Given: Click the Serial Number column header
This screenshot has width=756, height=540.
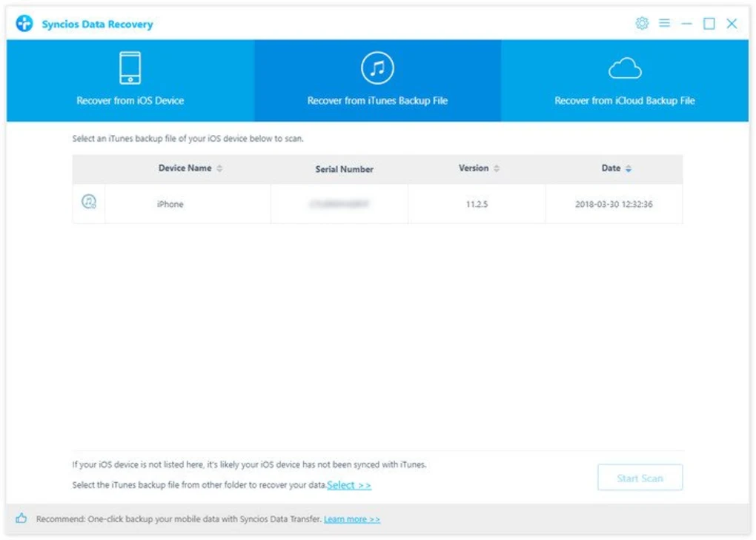Looking at the screenshot, I should (x=344, y=169).
